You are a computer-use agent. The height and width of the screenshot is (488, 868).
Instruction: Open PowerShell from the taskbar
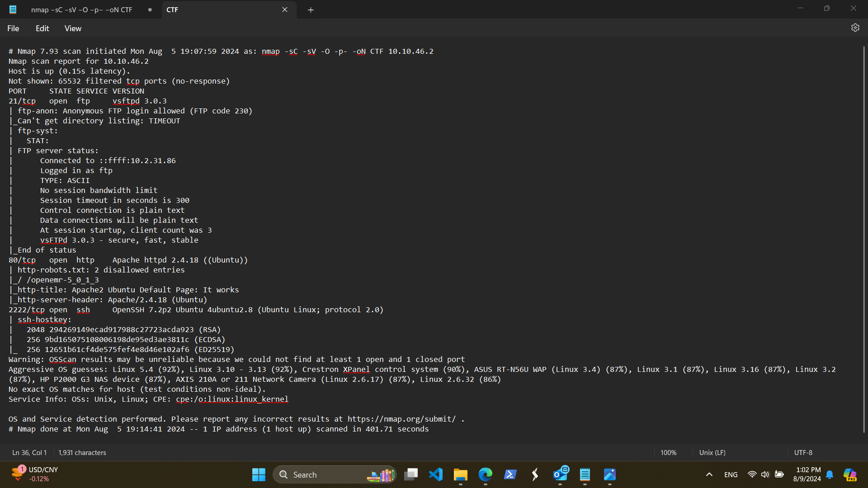[510, 474]
